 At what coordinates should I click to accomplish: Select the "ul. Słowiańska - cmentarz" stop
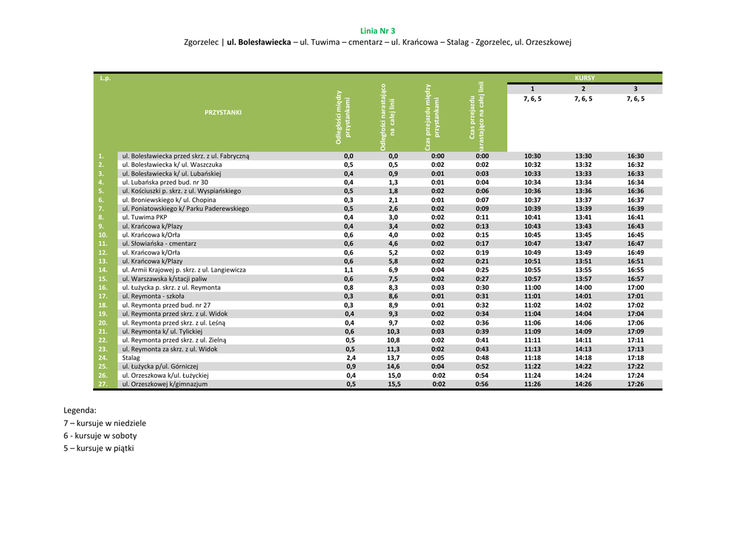click(x=159, y=244)
